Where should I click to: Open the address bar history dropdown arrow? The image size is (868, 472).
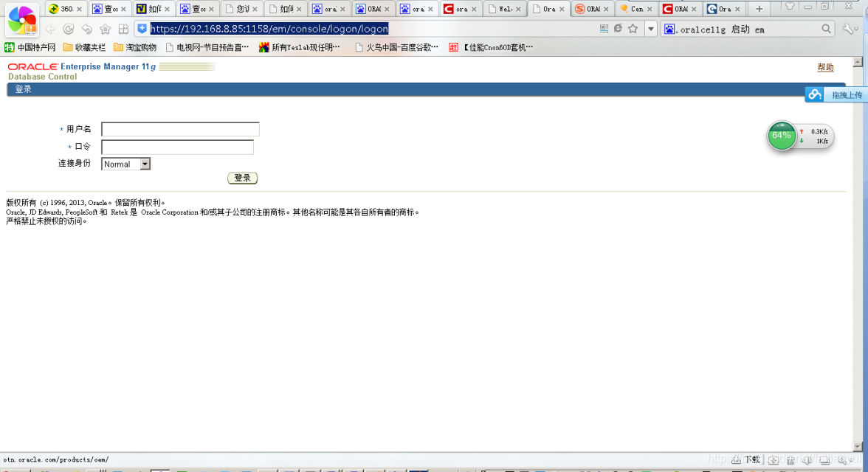coord(651,29)
